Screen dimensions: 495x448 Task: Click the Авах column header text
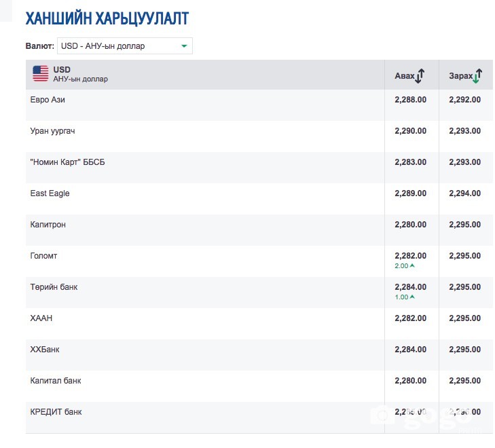coord(405,76)
